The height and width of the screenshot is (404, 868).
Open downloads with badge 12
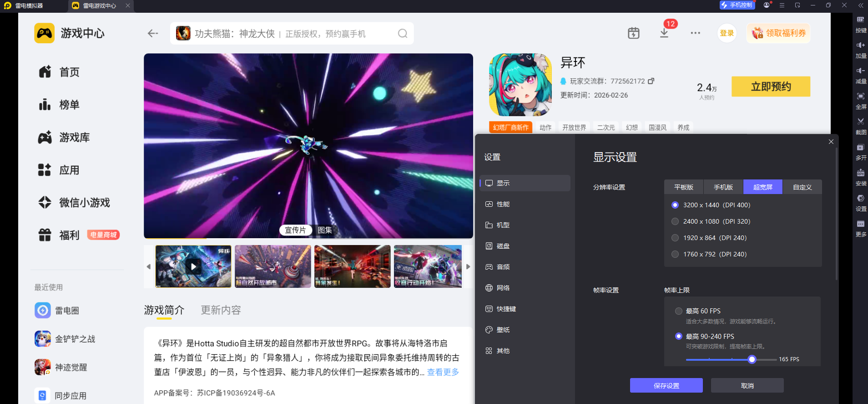665,33
